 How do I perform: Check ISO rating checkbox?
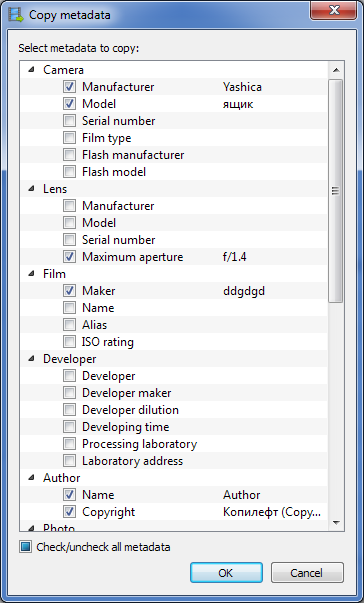pyautogui.click(x=69, y=341)
